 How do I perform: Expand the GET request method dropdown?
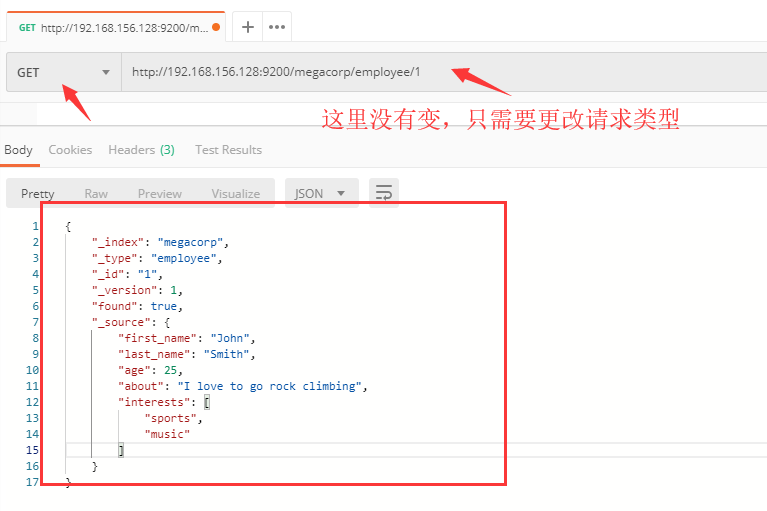point(64,72)
